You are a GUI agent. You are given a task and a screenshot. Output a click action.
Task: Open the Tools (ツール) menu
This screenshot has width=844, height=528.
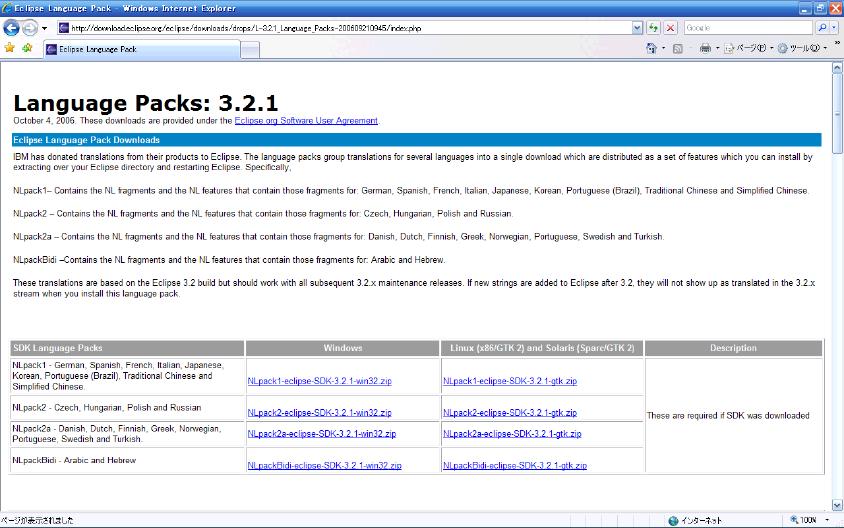pyautogui.click(x=802, y=48)
